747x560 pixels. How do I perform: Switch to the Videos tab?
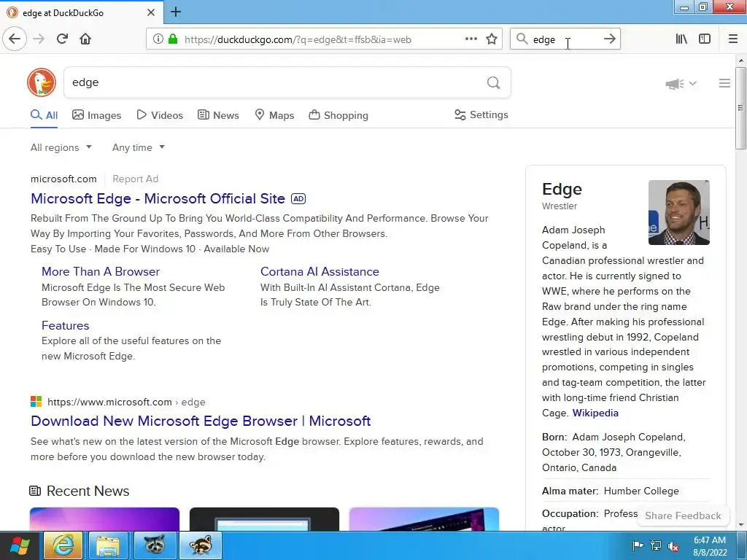tap(160, 115)
